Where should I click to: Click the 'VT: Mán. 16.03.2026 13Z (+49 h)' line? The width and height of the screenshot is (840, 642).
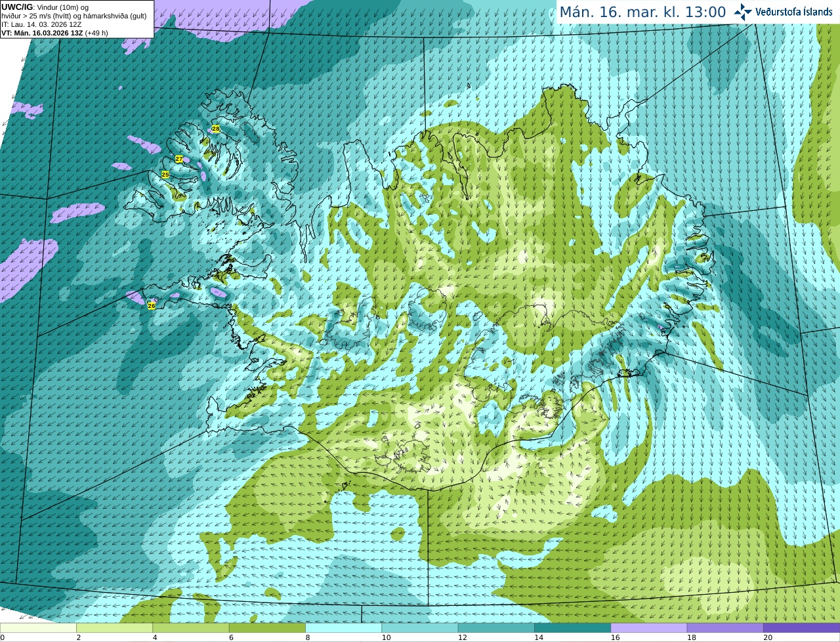pos(54,33)
